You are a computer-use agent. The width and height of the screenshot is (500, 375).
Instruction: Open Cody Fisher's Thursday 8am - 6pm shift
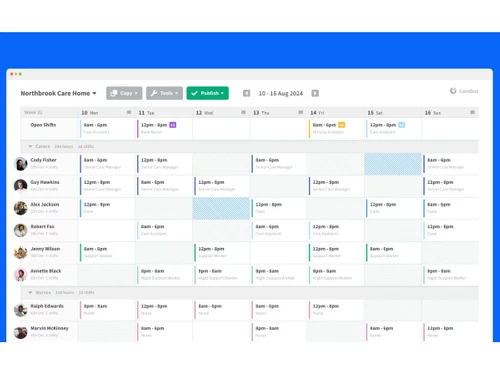(x=278, y=164)
